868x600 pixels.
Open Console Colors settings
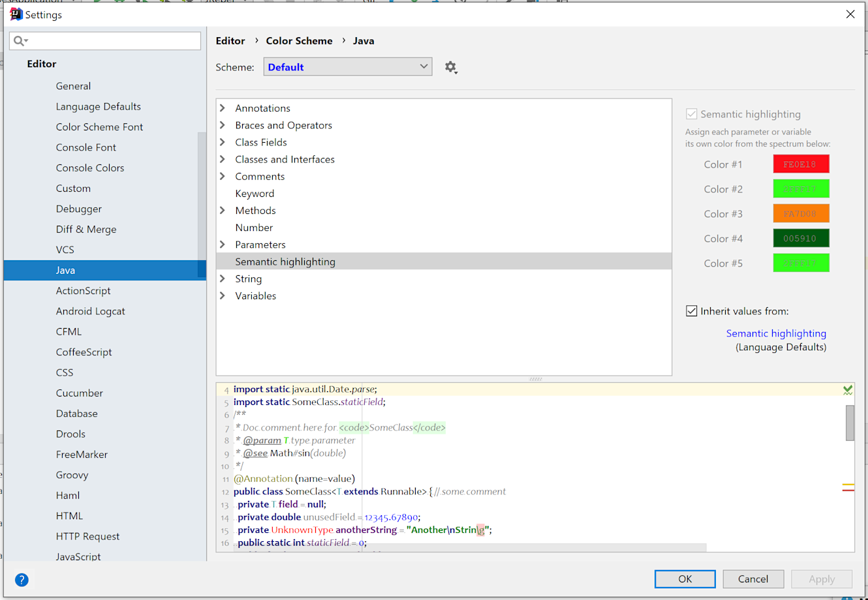click(x=89, y=168)
